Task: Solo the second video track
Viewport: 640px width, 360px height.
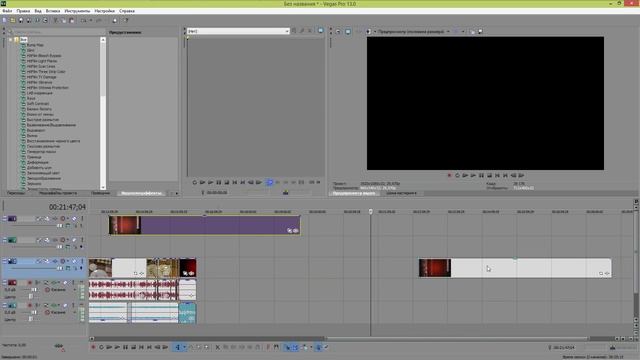Action: (x=82, y=240)
